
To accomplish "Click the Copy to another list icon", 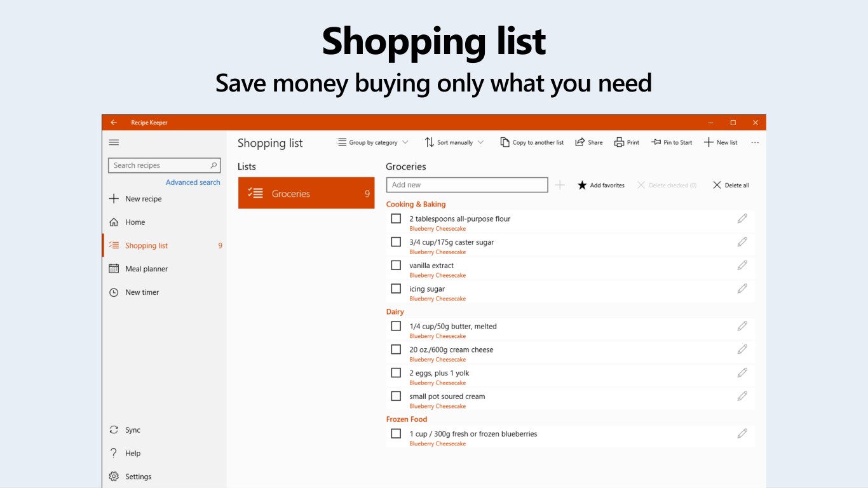I will (505, 142).
